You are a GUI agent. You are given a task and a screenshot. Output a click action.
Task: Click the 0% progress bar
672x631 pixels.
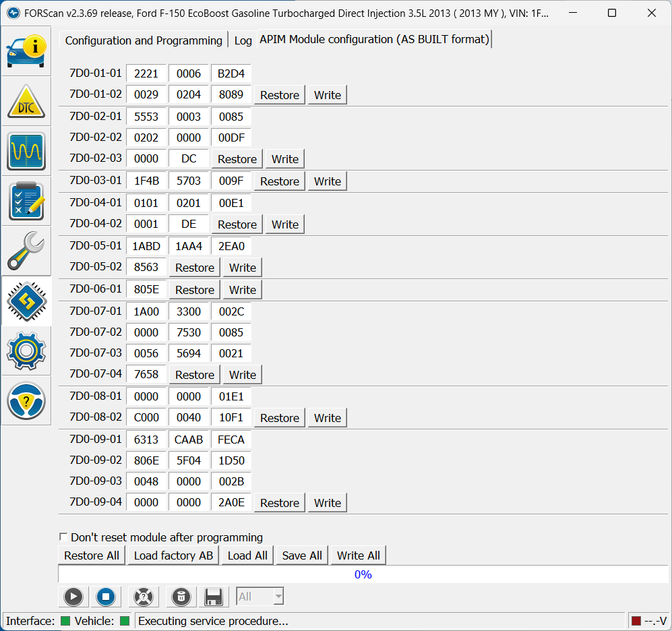click(363, 574)
